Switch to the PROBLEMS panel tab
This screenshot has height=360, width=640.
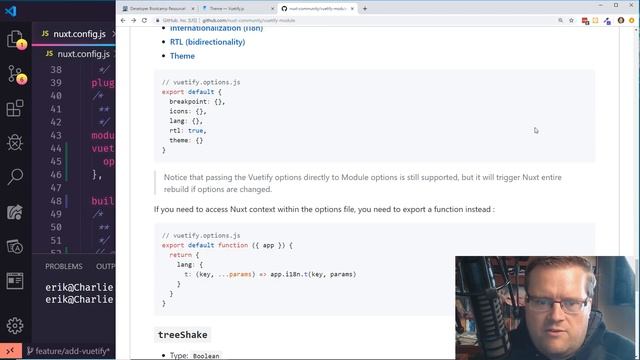click(x=64, y=266)
